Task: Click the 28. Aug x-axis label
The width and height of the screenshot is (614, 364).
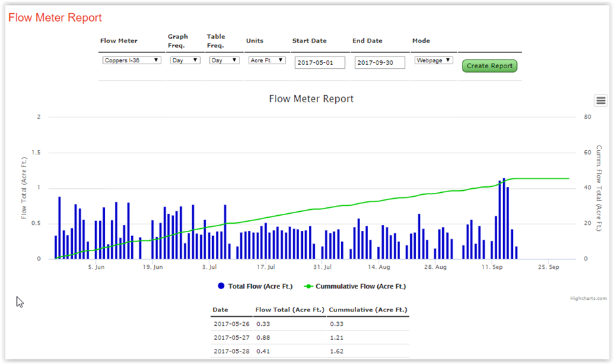Action: [x=435, y=267]
